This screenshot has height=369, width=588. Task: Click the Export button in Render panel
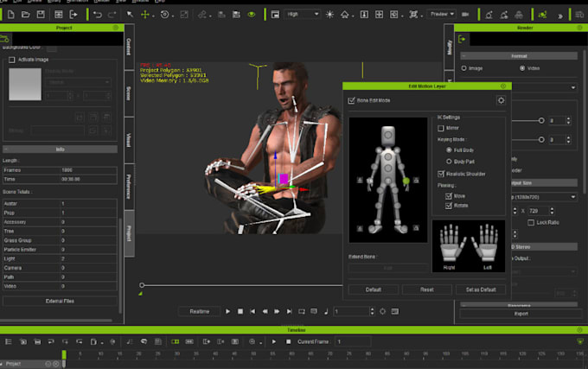click(521, 314)
